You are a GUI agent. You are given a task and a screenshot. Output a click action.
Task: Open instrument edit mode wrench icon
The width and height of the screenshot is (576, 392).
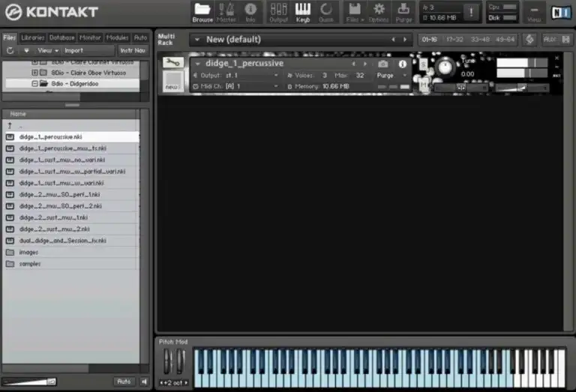(172, 62)
